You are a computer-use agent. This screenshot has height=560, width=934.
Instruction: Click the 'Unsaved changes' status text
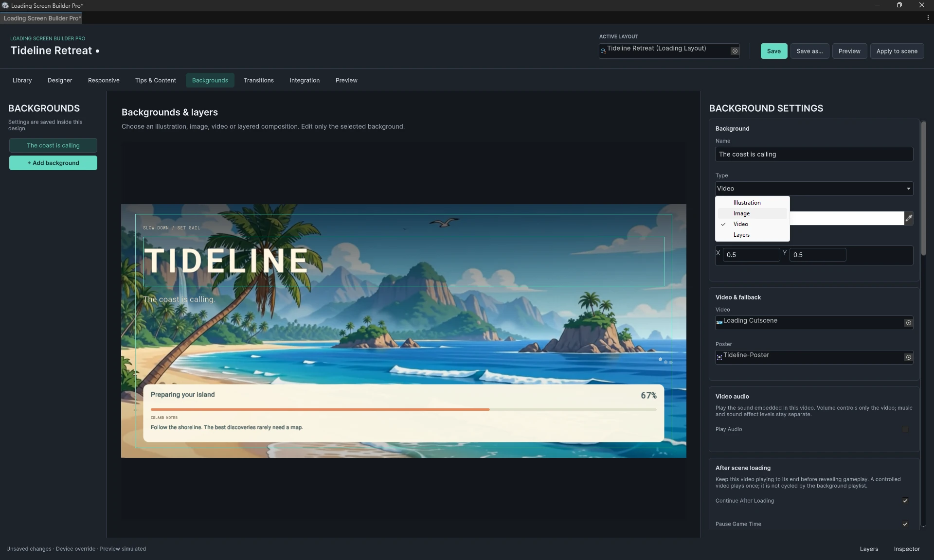point(29,549)
